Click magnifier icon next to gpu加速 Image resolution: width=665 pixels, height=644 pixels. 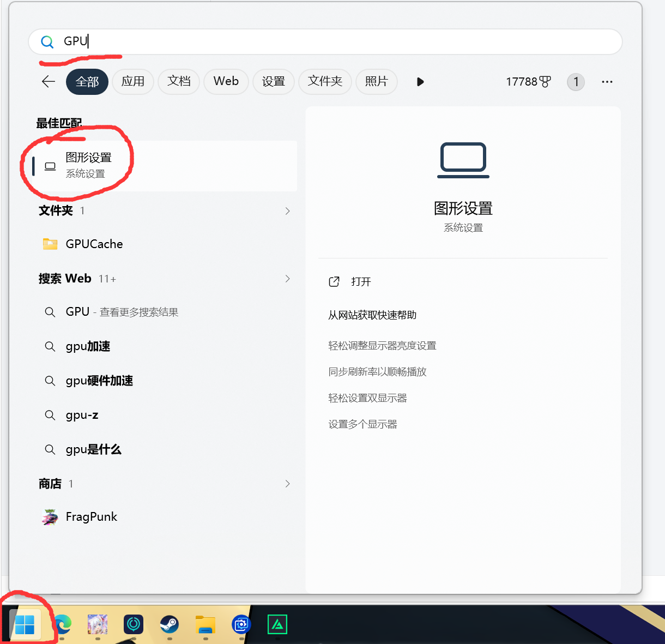coord(50,346)
